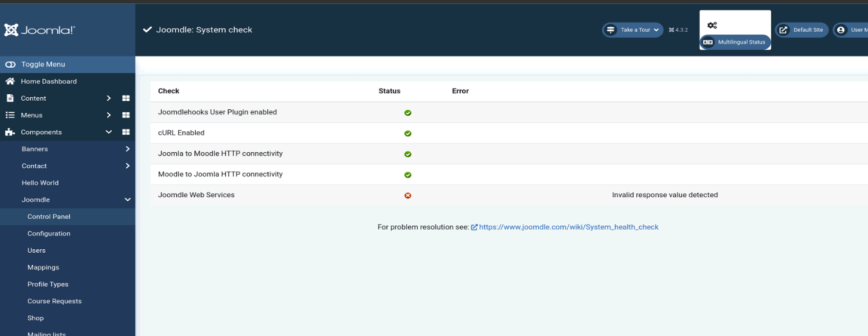
Task: Collapse the Joomdle submenu
Action: [127, 200]
